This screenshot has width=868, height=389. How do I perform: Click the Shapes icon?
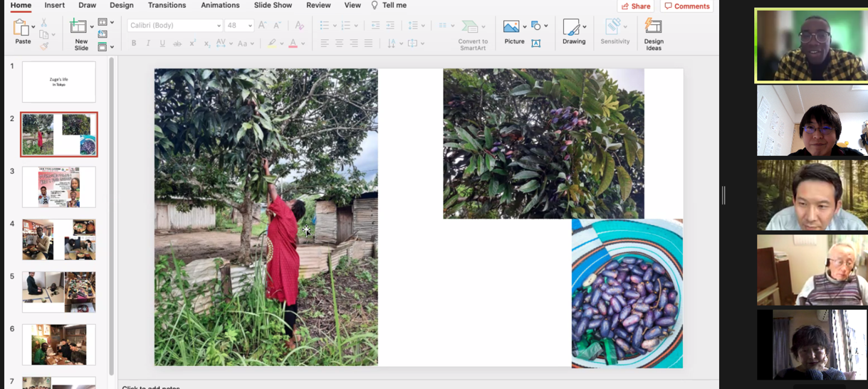[x=536, y=26]
